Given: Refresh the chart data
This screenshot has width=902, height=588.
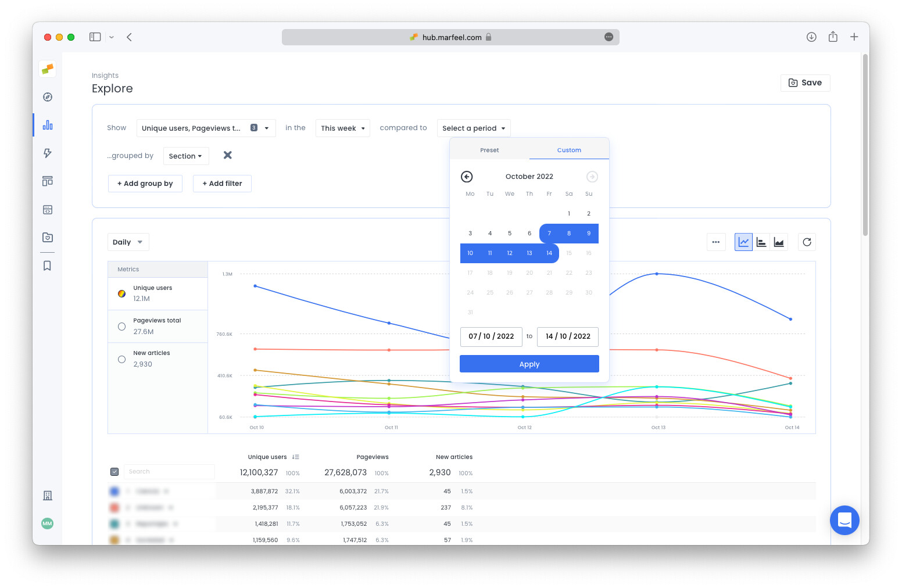Looking at the screenshot, I should [807, 242].
